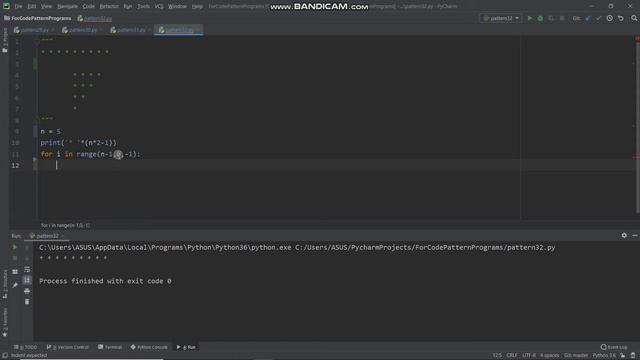Open the Project tool window stripe
Image resolution: width=640 pixels, height=360 pixels.
(x=4, y=40)
